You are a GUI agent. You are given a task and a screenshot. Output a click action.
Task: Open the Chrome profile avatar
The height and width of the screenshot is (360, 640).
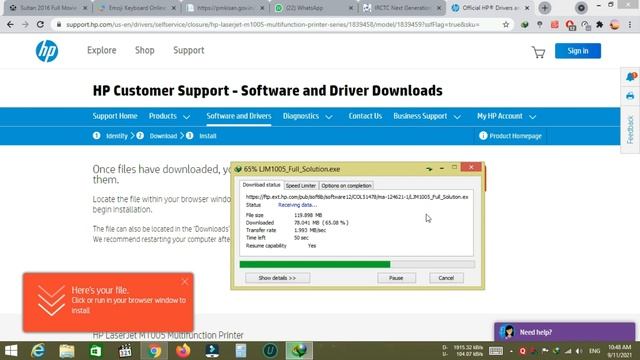click(x=615, y=24)
